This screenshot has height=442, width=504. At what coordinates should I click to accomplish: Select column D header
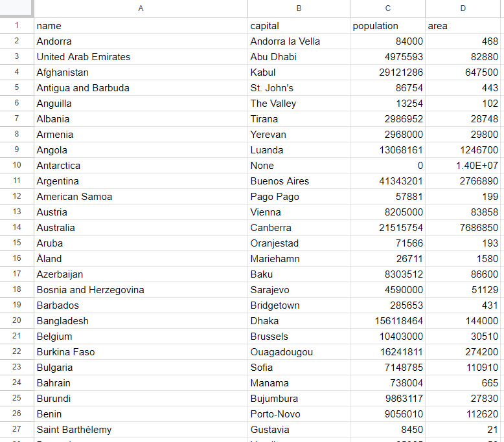click(x=463, y=8)
